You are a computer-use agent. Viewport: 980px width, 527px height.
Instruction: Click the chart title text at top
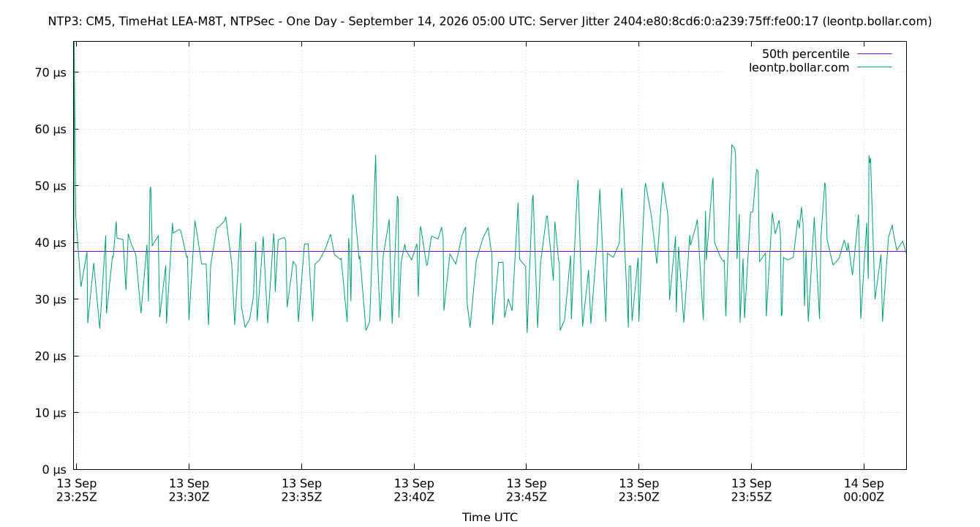[x=490, y=21]
